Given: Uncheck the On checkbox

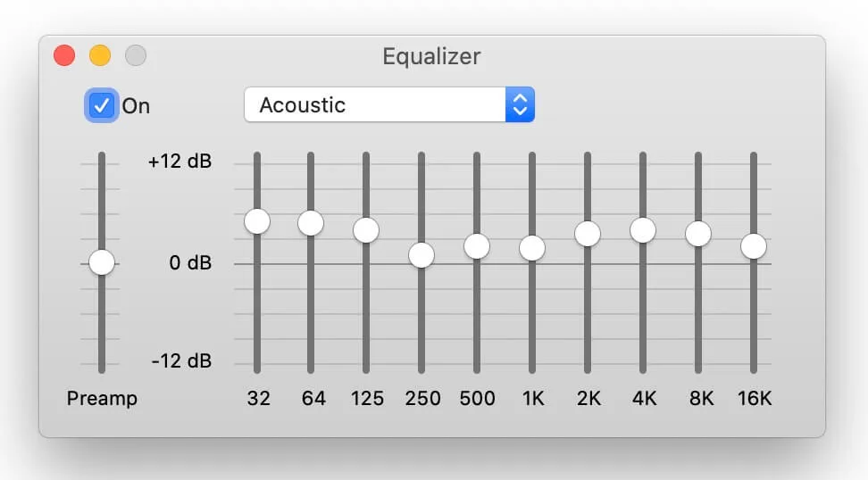Looking at the screenshot, I should [x=101, y=105].
